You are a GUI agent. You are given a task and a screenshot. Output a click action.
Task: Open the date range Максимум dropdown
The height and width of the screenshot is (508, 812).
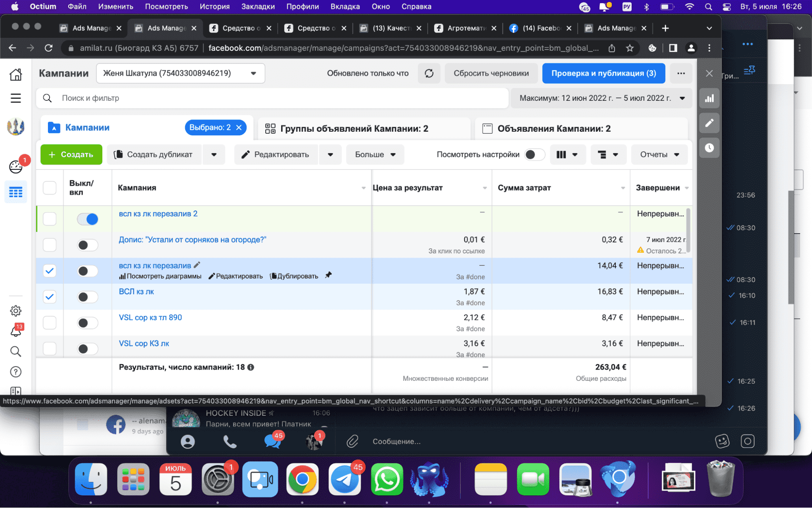click(602, 98)
